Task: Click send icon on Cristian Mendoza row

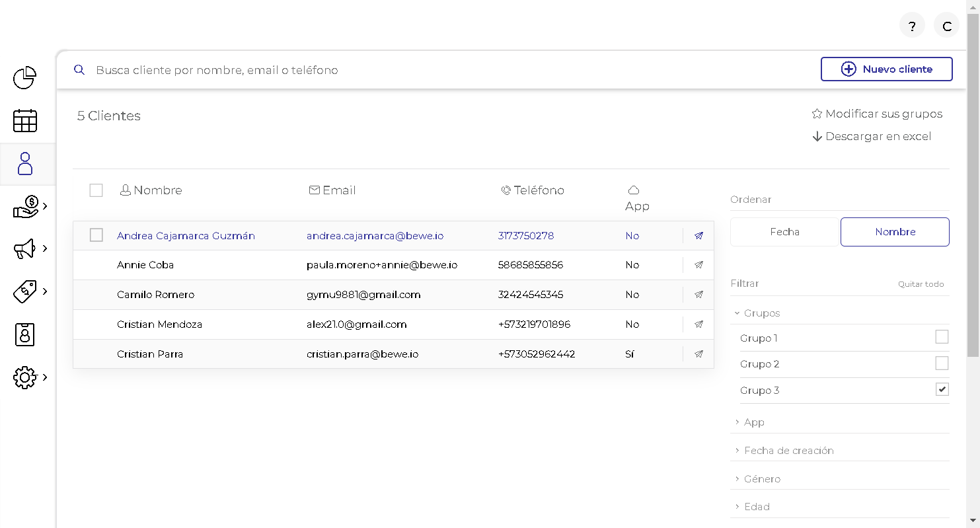Action: coord(698,324)
